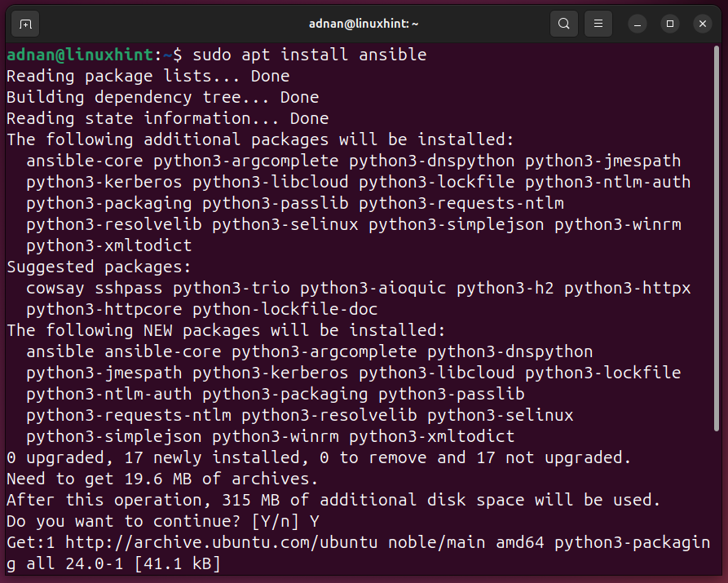The height and width of the screenshot is (583, 728).
Task: Click the green adnan@linuxhint prompt text
Action: coord(80,55)
